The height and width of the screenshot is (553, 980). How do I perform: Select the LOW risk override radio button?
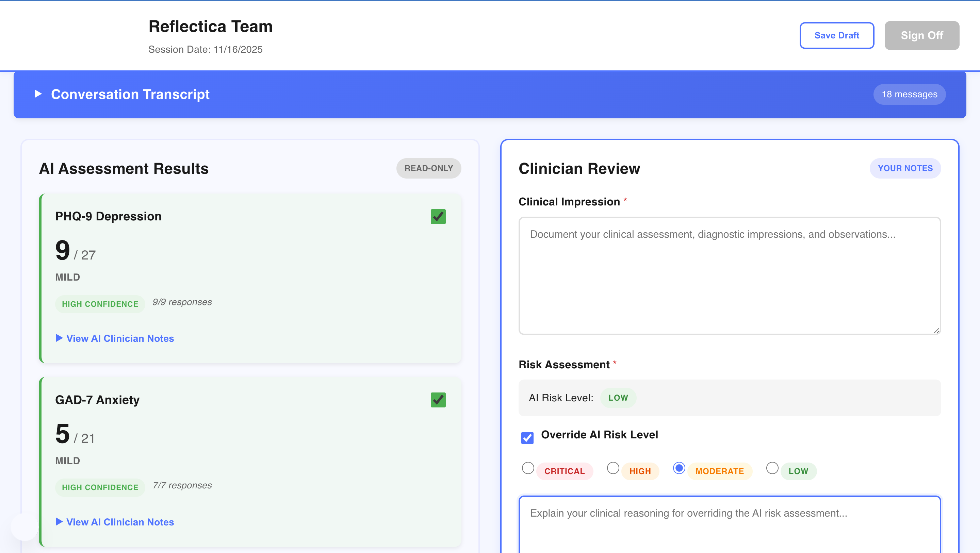coord(772,468)
